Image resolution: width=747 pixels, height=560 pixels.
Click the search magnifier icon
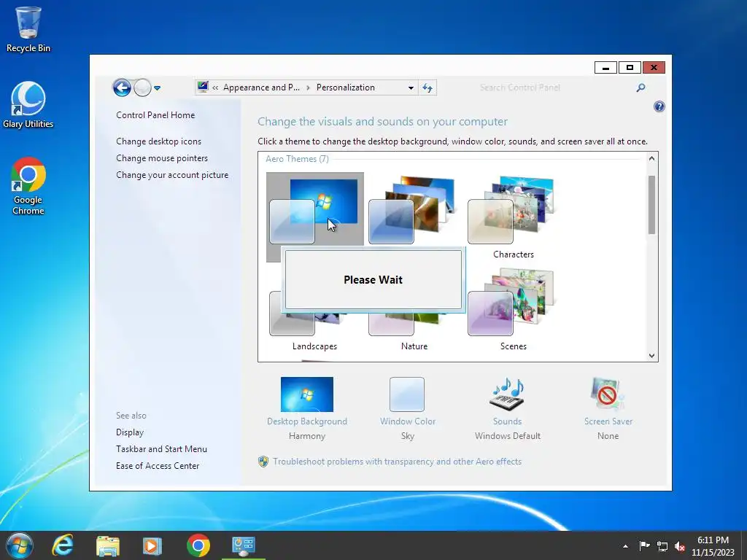[x=640, y=87]
